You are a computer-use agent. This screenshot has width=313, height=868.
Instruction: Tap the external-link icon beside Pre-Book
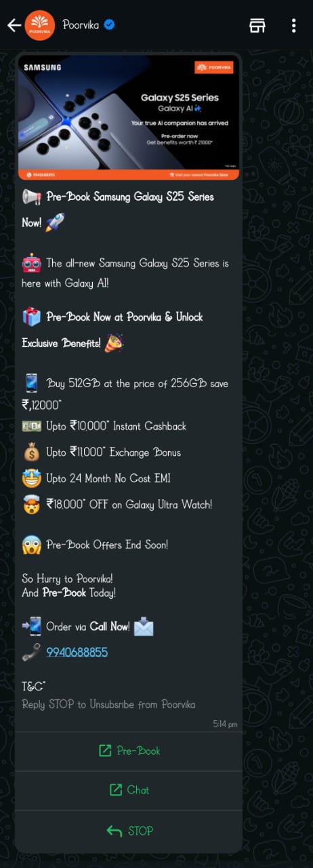tap(105, 751)
